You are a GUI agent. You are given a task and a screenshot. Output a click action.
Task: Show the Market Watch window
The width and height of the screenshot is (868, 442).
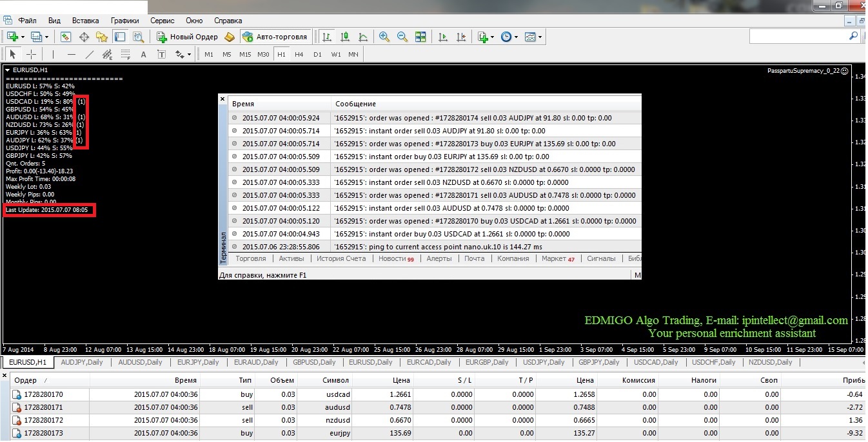65,37
